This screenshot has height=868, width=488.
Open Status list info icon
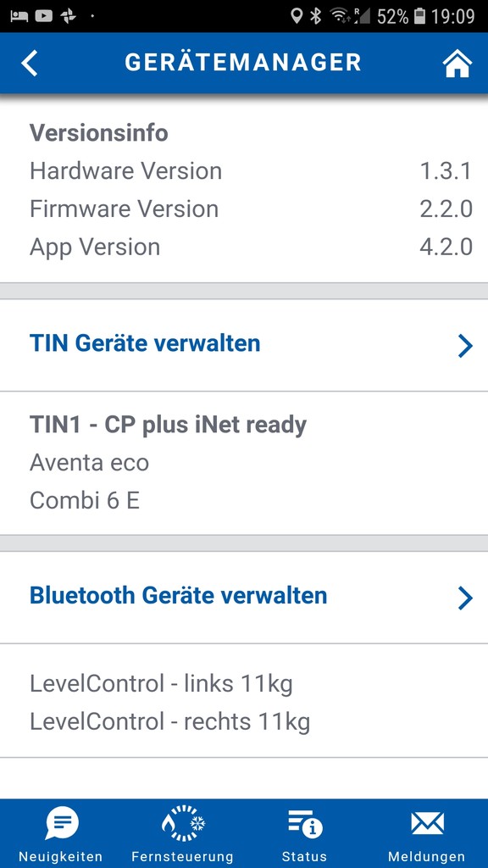[x=305, y=824]
